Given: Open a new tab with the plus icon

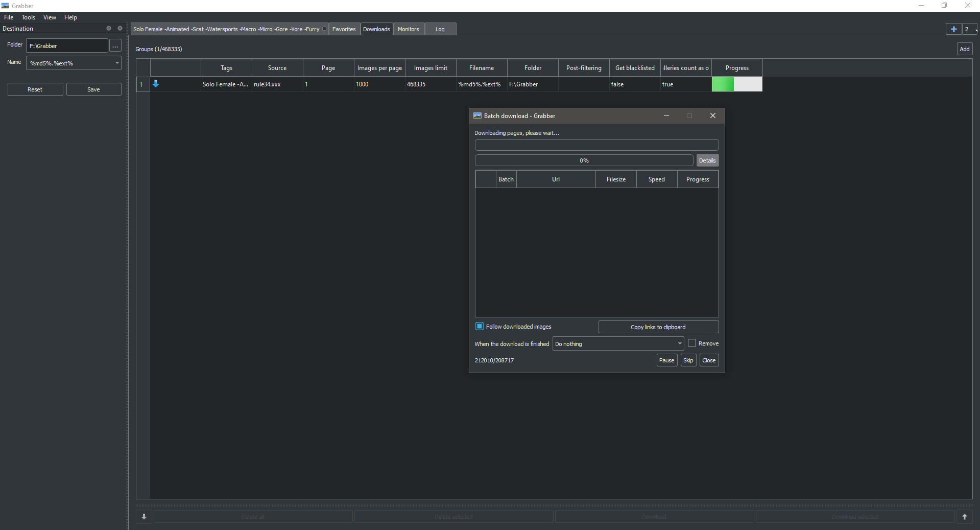Looking at the screenshot, I should point(953,29).
